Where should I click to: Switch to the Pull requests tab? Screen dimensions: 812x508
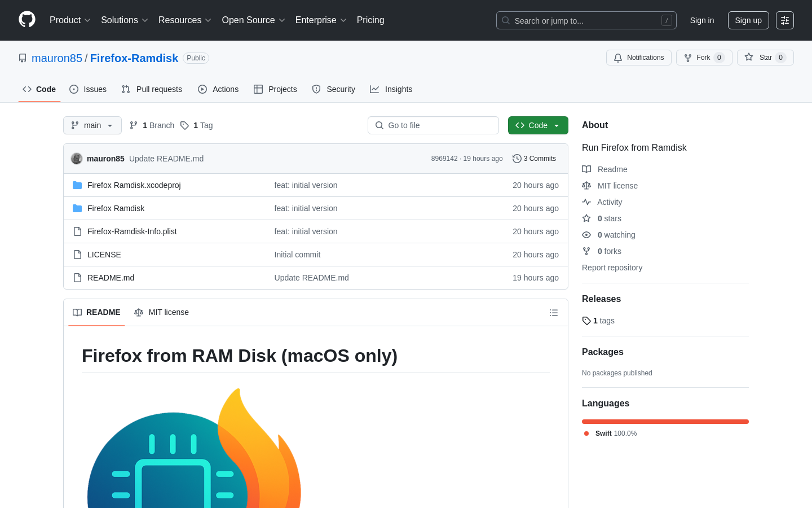pyautogui.click(x=152, y=89)
